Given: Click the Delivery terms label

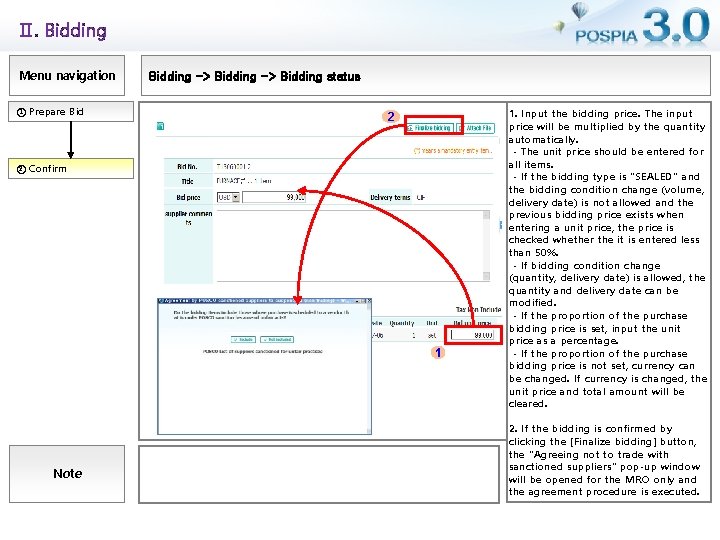Looking at the screenshot, I should pyautogui.click(x=390, y=197).
